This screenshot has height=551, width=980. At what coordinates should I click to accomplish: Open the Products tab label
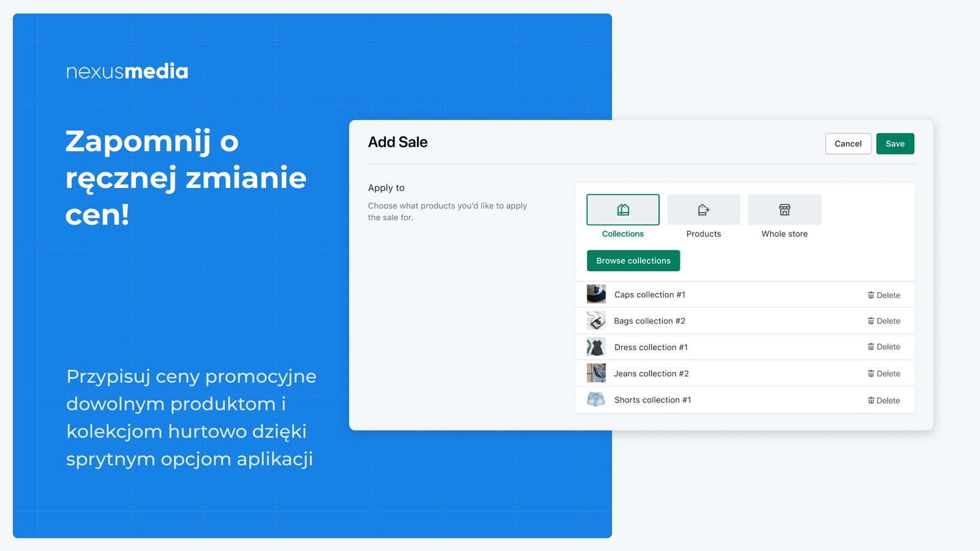click(x=704, y=234)
